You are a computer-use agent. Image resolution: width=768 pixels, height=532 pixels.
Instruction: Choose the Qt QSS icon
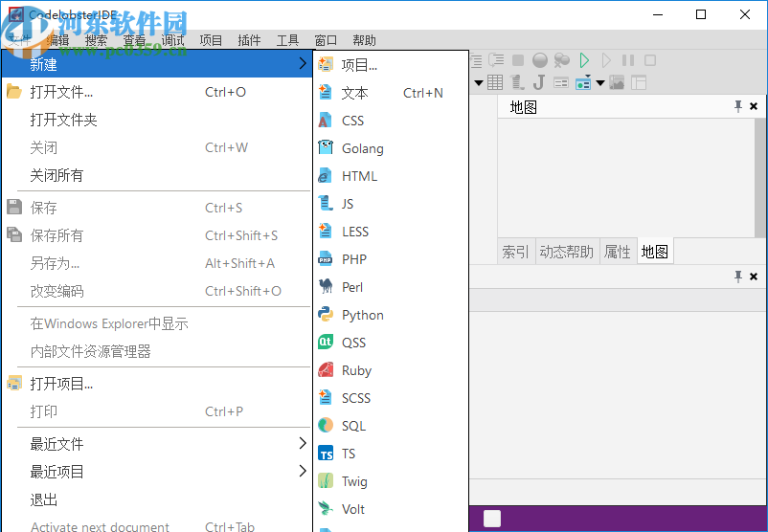[326, 342]
